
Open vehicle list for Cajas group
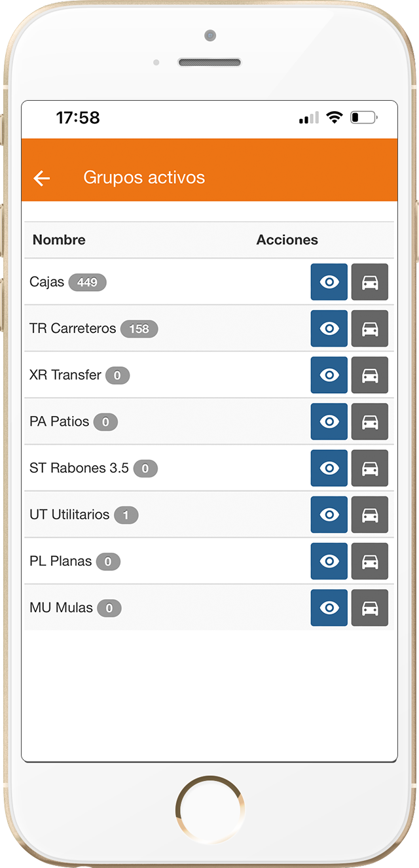370,282
